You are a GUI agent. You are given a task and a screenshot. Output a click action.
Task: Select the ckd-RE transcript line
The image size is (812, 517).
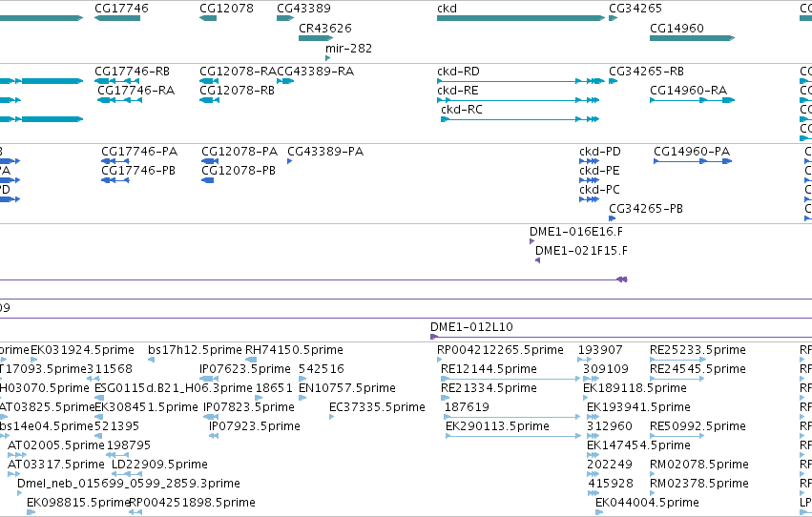pyautogui.click(x=518, y=100)
